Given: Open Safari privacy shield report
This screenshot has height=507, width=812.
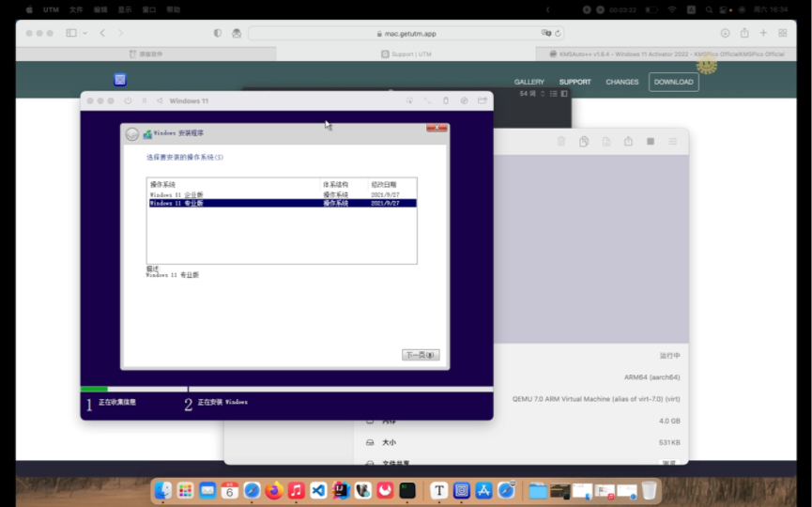Looking at the screenshot, I should (218, 33).
